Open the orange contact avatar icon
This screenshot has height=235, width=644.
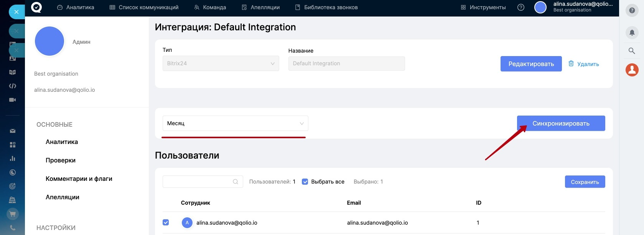(x=632, y=70)
